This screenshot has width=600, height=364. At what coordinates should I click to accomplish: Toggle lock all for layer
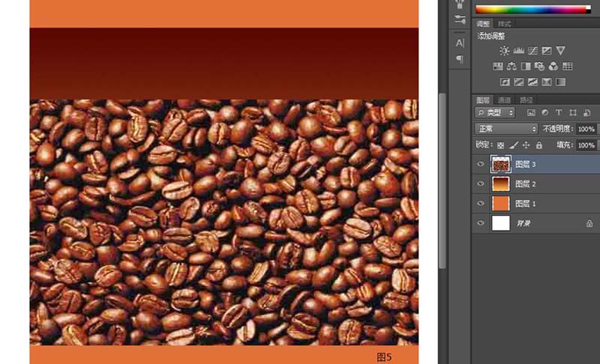[538, 145]
